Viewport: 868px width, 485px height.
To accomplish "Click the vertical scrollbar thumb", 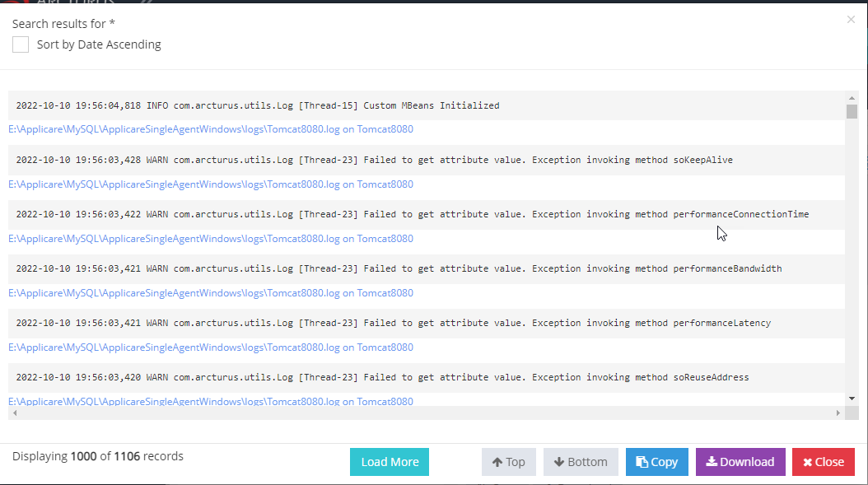I will 852,112.
